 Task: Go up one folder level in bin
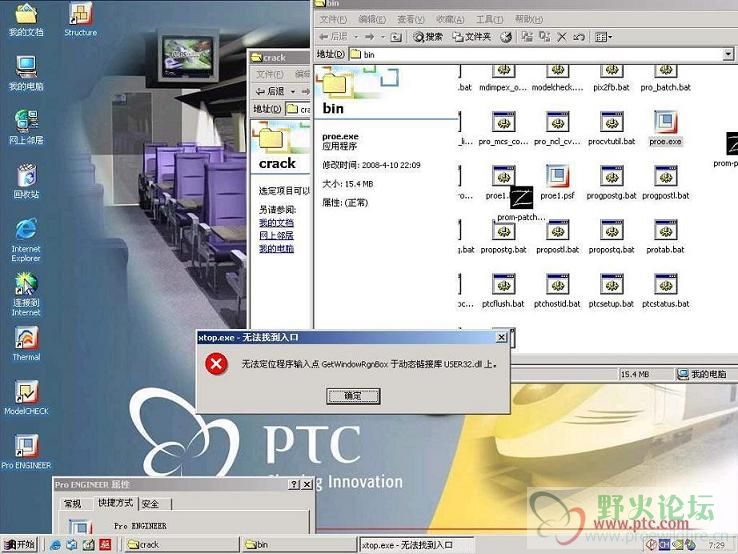[x=396, y=37]
